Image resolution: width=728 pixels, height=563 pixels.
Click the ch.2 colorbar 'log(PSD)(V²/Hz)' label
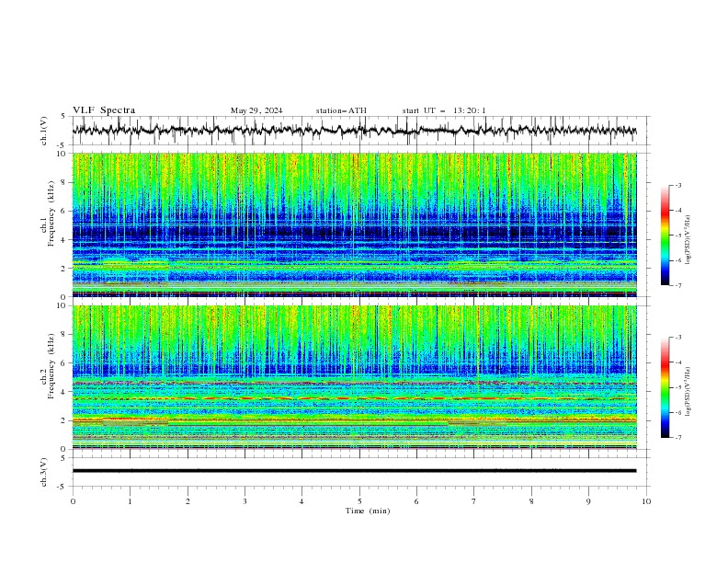pyautogui.click(x=688, y=392)
